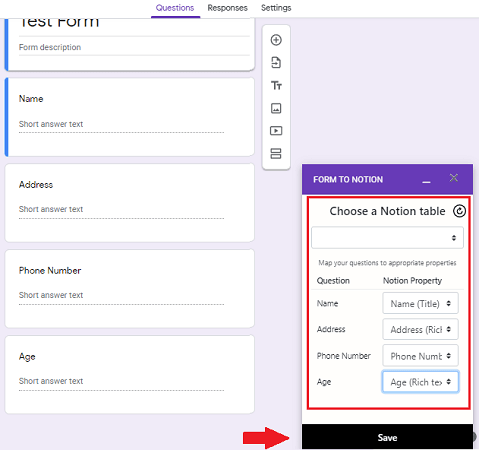Select the Age question title
The image size is (479, 450).
(27, 357)
